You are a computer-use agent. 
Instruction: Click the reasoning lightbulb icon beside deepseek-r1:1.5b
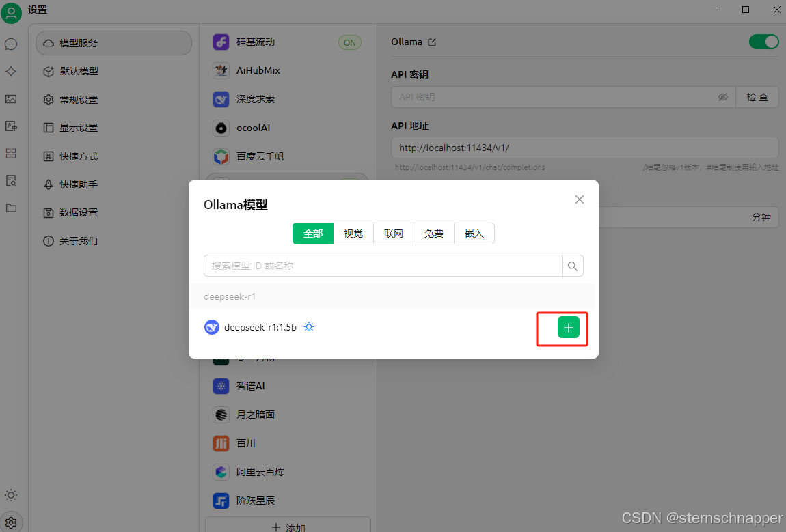309,326
